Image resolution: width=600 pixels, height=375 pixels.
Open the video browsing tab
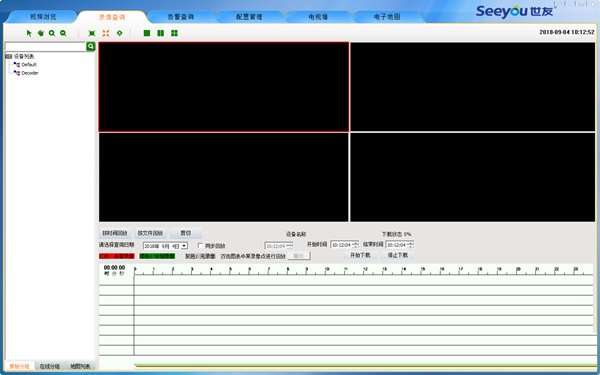pos(43,17)
